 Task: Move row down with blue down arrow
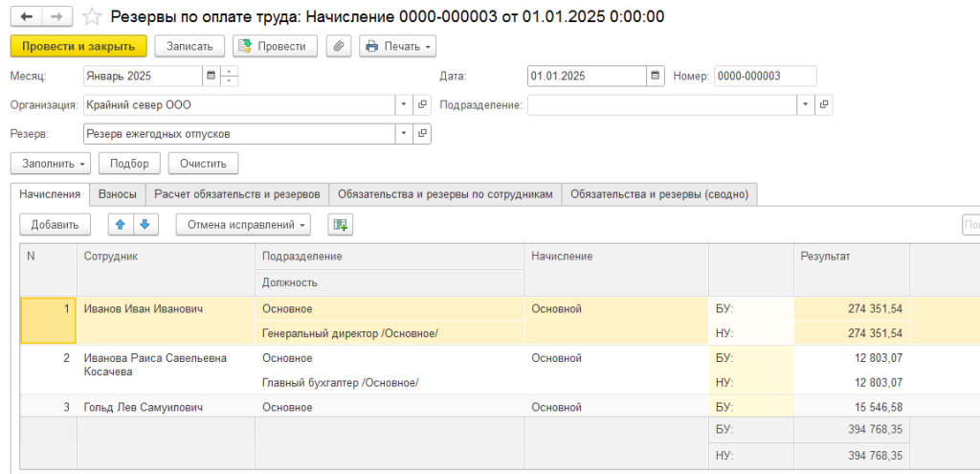pos(145,225)
